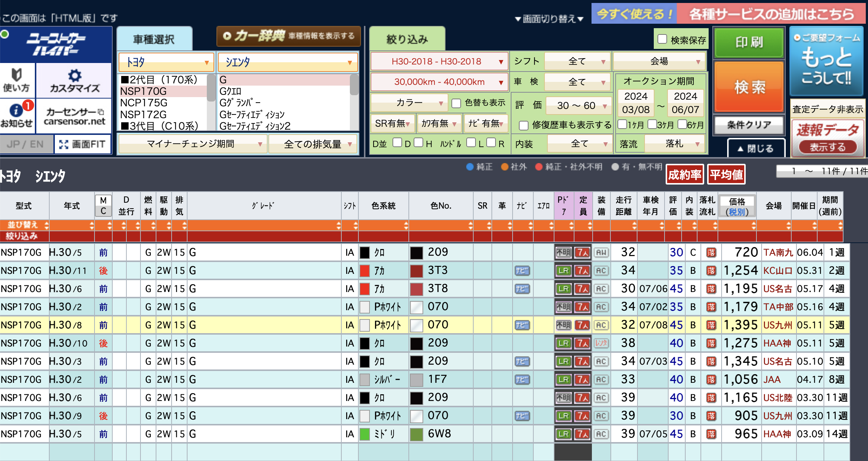
Task: Click the ナビ icon in the 1F7 row
Action: pyautogui.click(x=522, y=380)
